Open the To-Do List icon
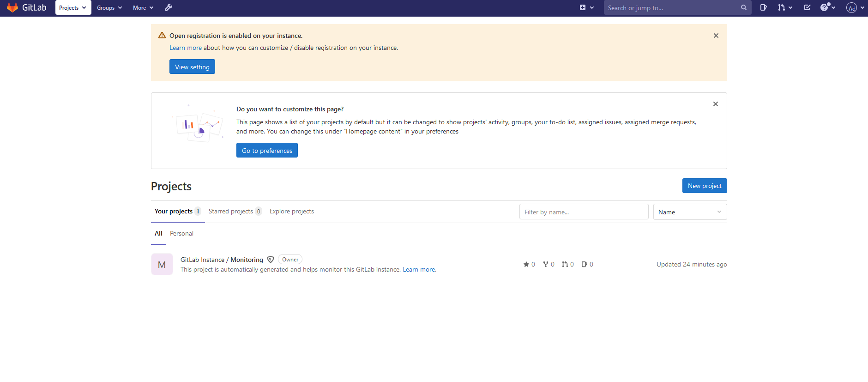 coord(807,7)
